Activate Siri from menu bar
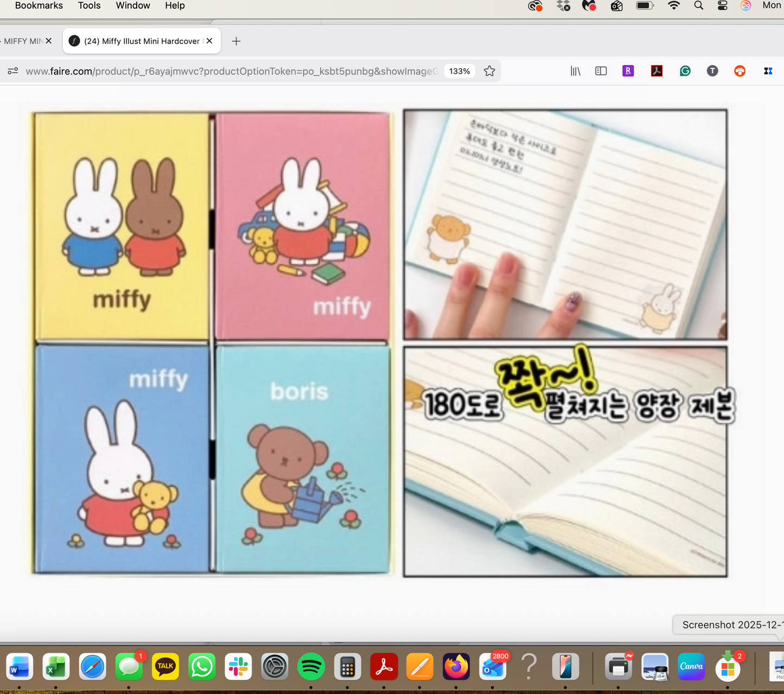Viewport: 784px width, 694px height. [746, 5]
